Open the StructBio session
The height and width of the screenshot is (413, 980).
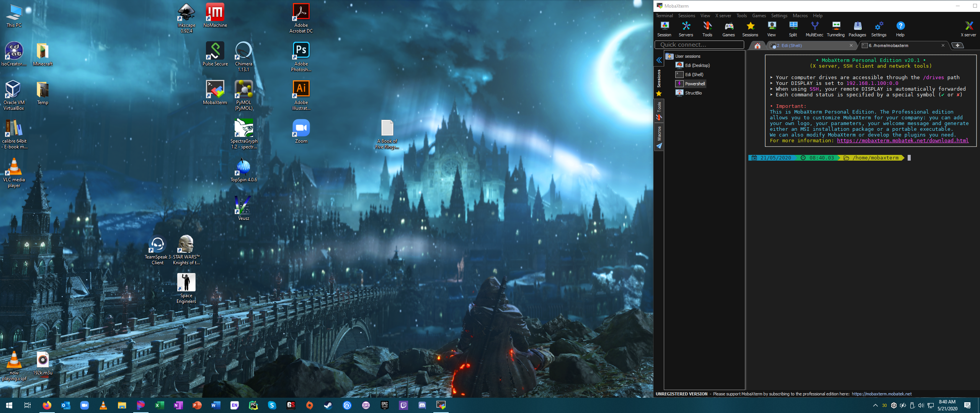coord(689,93)
